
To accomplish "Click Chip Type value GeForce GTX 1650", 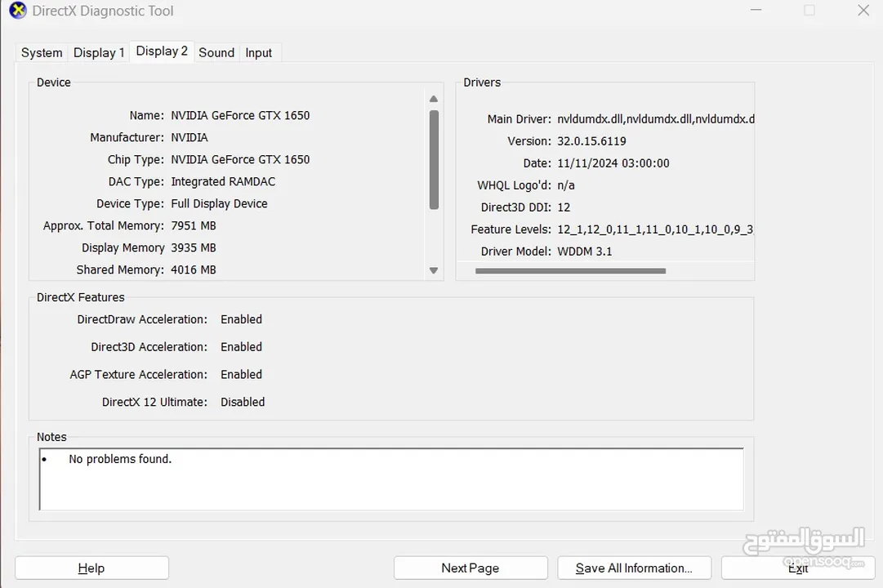I will pyautogui.click(x=240, y=159).
